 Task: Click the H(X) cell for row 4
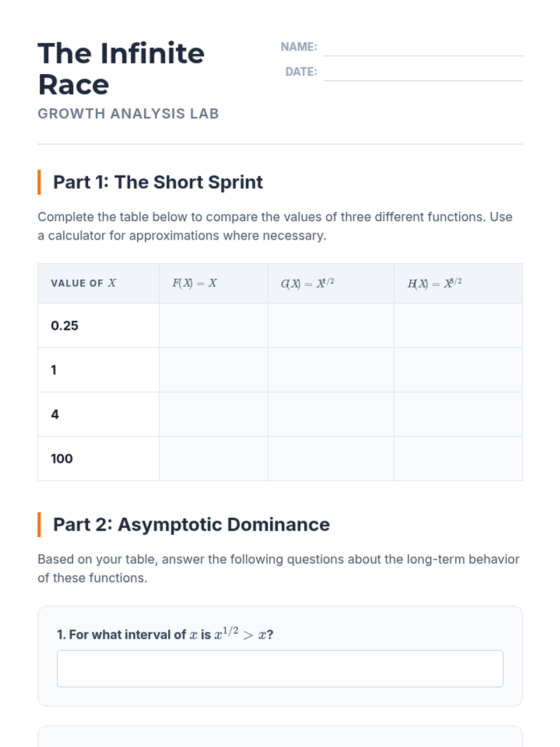click(x=458, y=414)
